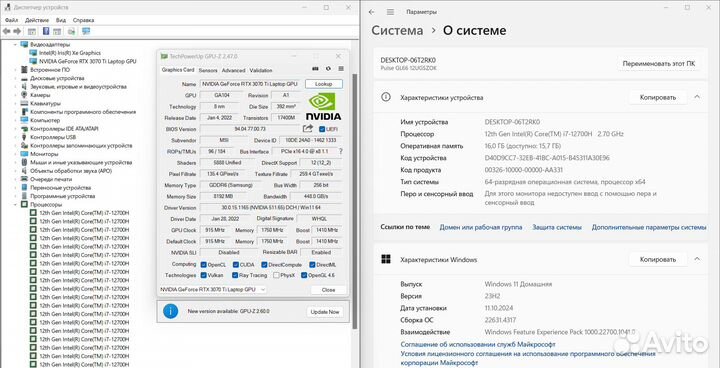Click the Клавиатуры category icon
The height and width of the screenshot is (368, 720).
[24, 103]
